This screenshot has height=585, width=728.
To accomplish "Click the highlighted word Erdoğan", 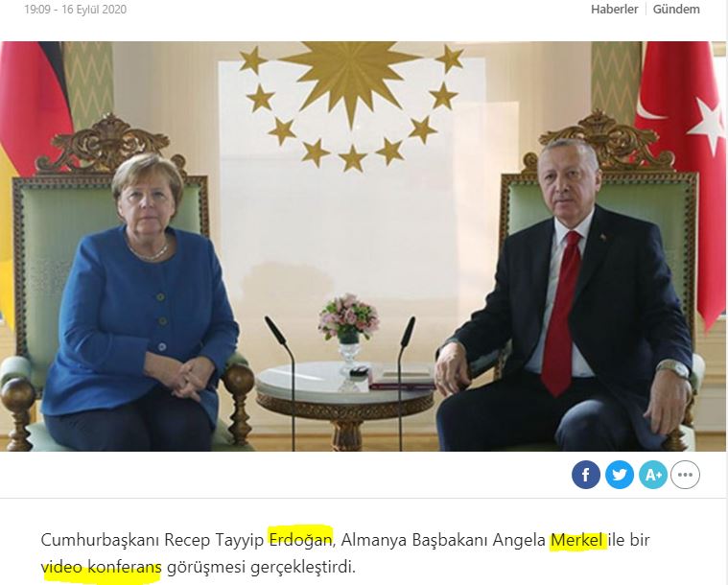I will tap(301, 540).
